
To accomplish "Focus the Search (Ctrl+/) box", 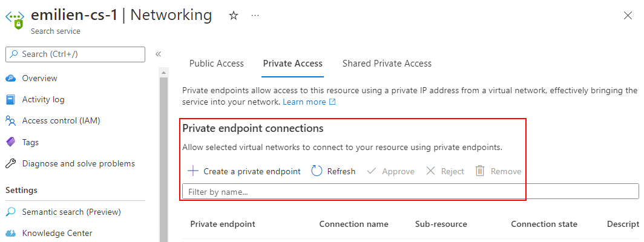I will (75, 54).
